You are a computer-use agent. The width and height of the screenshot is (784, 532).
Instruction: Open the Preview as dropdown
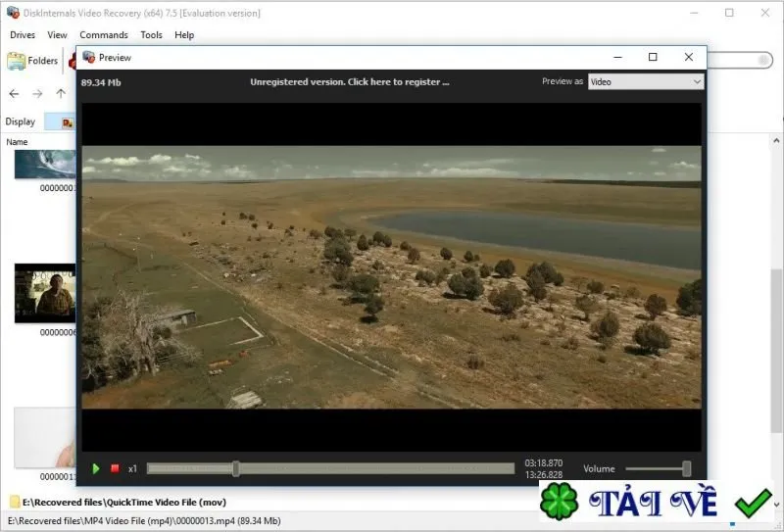coord(646,82)
